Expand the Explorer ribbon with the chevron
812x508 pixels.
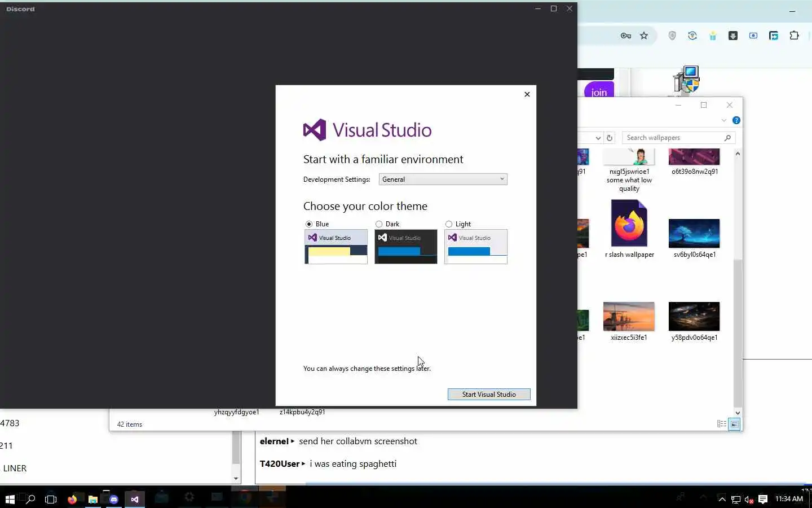pyautogui.click(x=724, y=120)
